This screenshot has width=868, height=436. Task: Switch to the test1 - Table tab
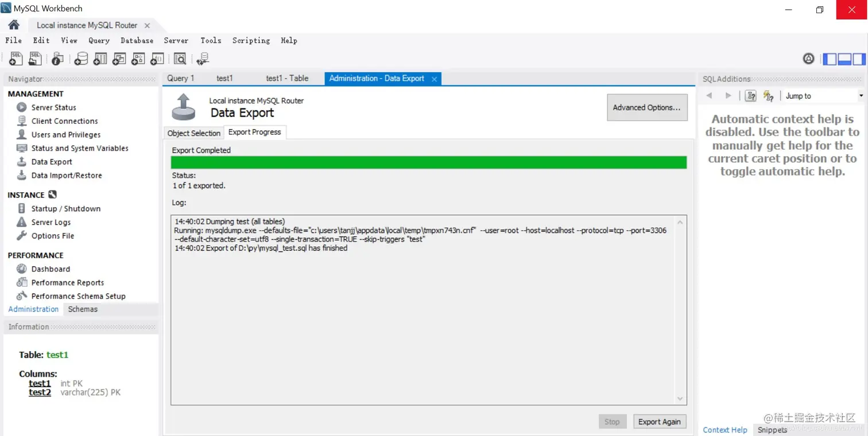click(x=287, y=78)
